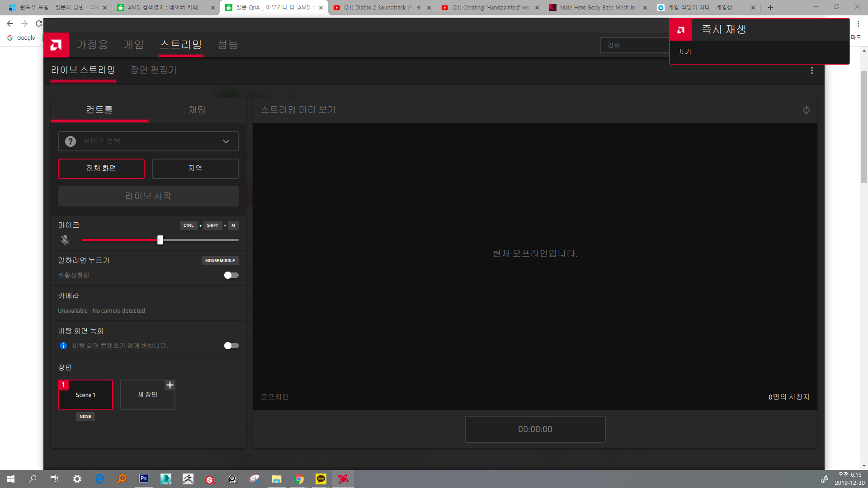Click the MOUSE MIDDLE hotkey badge
Viewport: 868px width, 488px height.
(220, 261)
